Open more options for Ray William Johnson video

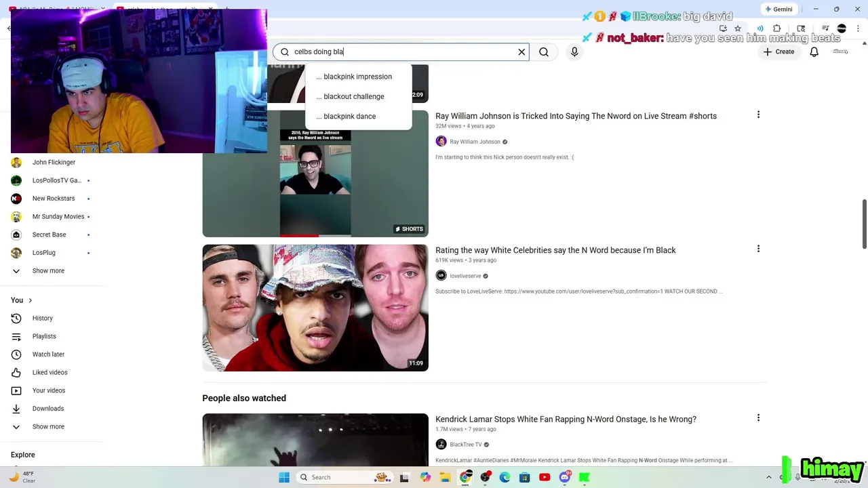click(758, 115)
